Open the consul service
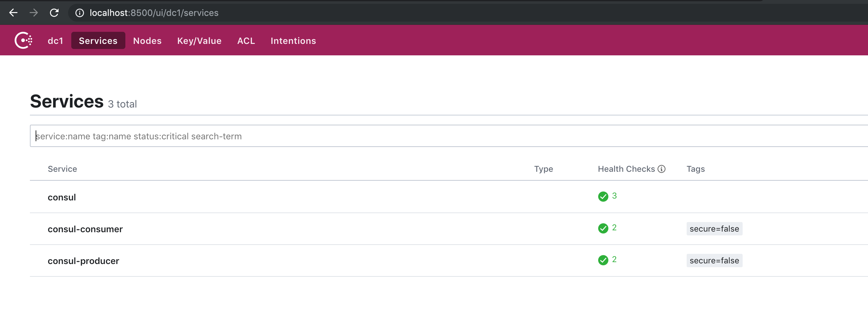This screenshot has width=868, height=334. (x=62, y=197)
